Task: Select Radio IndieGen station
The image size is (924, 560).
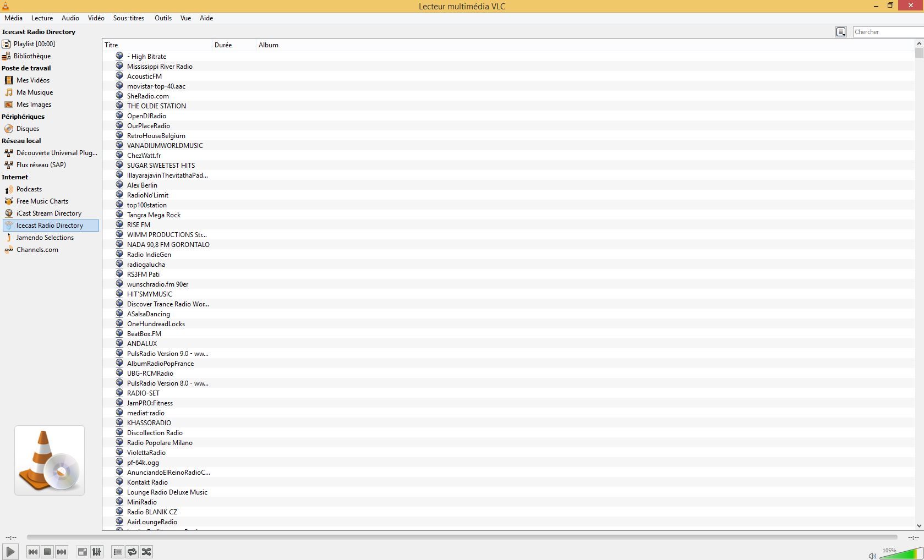Action: pos(149,255)
